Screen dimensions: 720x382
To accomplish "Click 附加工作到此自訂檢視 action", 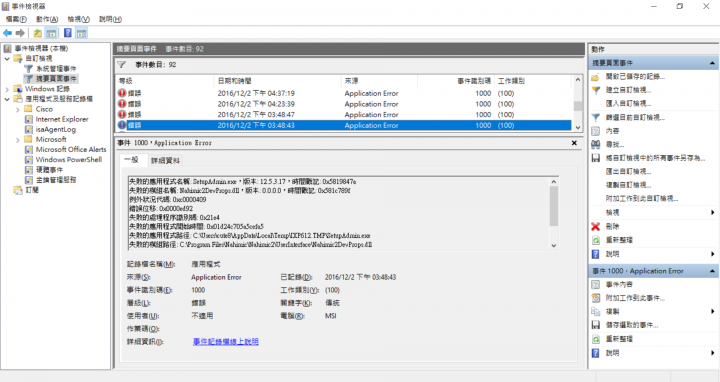I will click(x=641, y=199).
